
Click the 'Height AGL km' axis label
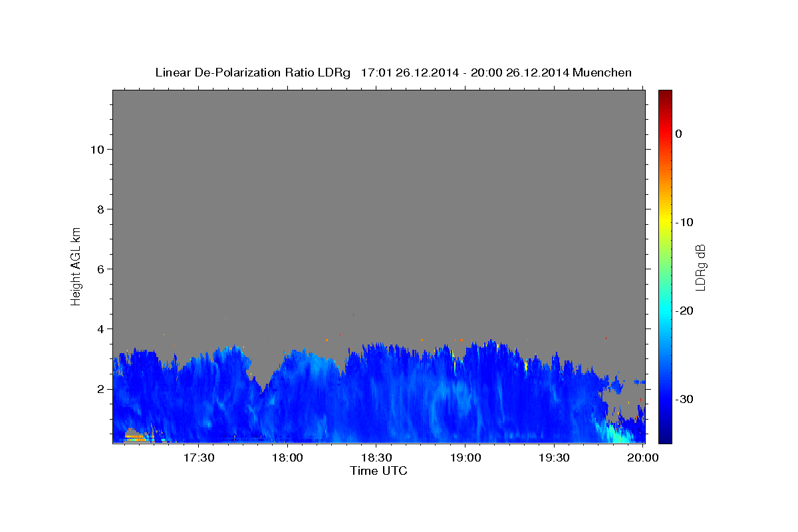[76, 265]
